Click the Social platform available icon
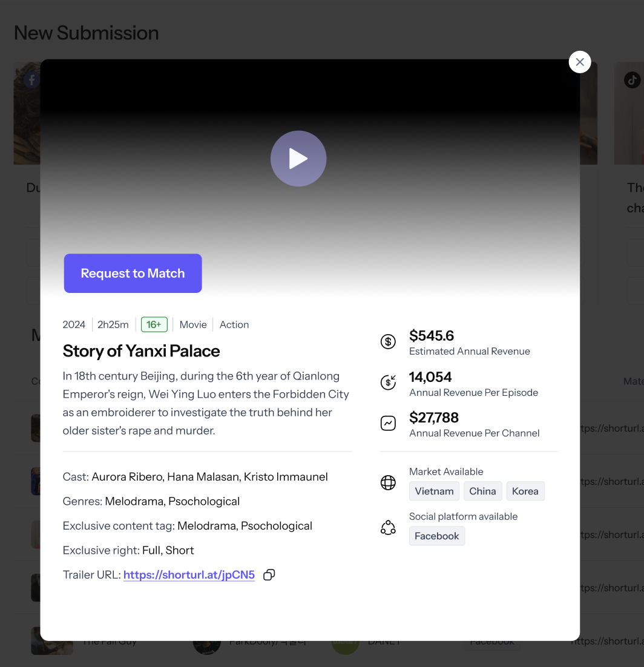 (x=388, y=527)
